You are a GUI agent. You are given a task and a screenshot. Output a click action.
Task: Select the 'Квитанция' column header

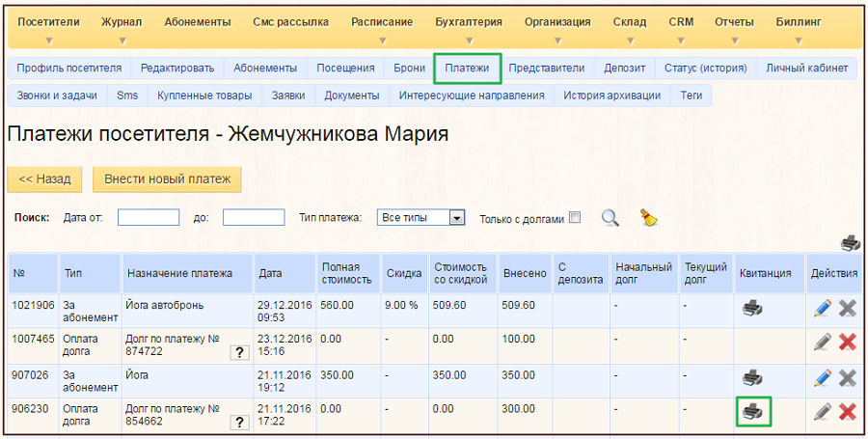pos(770,273)
